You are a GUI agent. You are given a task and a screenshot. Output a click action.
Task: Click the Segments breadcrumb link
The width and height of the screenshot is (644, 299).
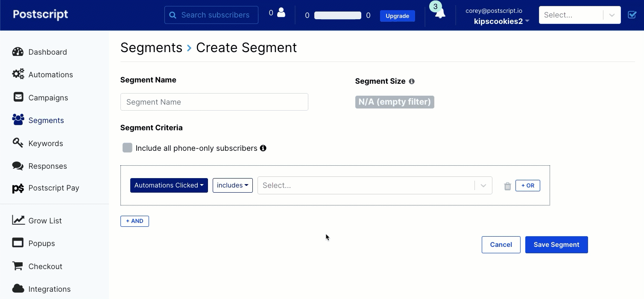151,47
